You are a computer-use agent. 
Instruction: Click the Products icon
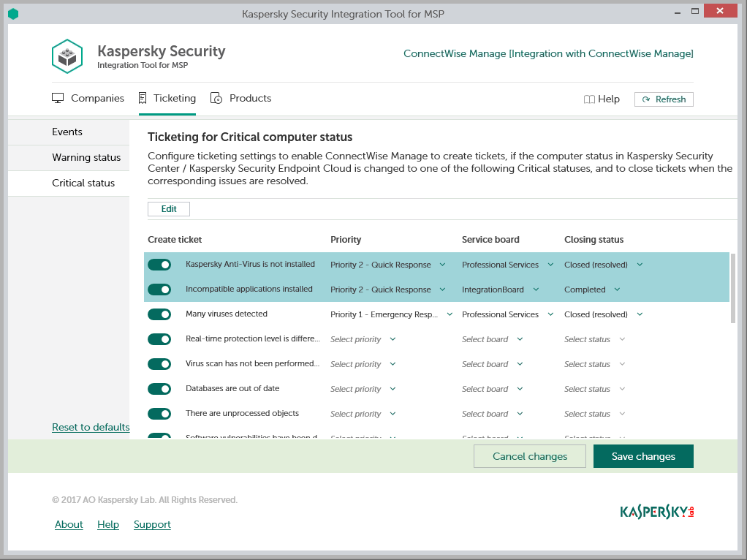pos(216,99)
